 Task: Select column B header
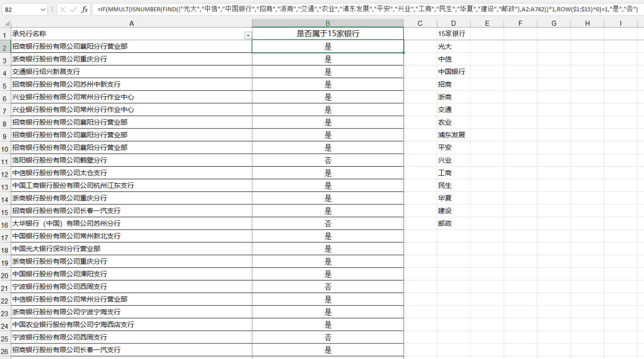[x=328, y=24]
